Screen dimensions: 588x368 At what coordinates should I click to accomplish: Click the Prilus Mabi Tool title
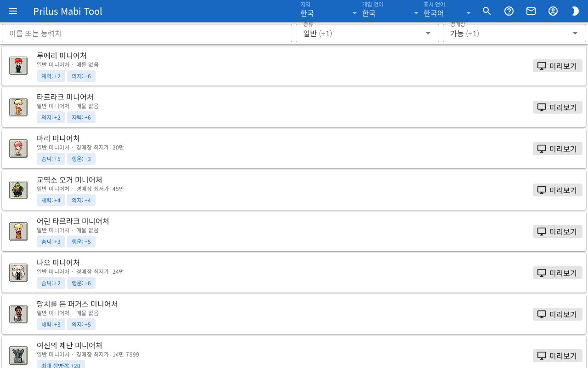pyautogui.click(x=68, y=11)
